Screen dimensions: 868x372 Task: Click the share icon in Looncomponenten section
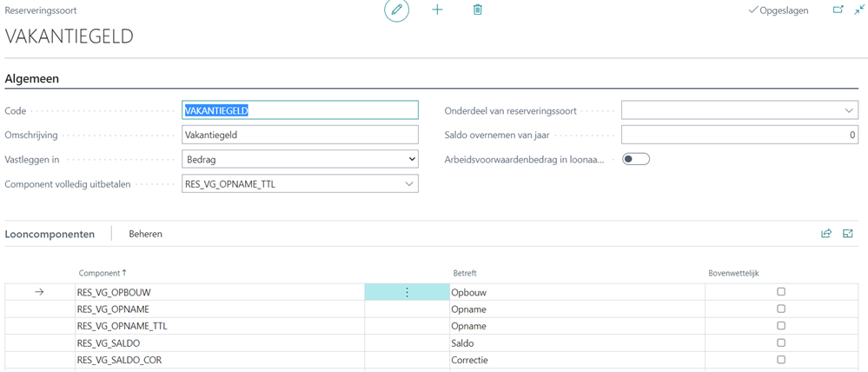click(x=826, y=234)
